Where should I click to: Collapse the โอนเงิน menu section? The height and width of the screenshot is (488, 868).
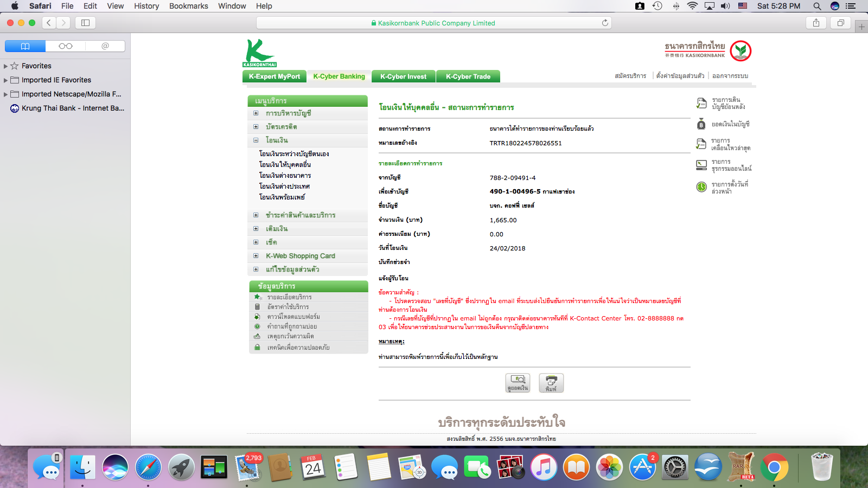point(256,140)
